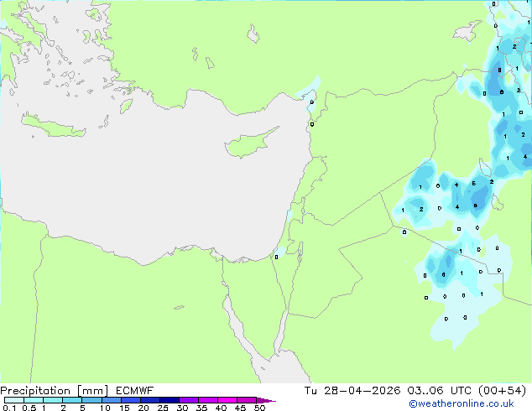
Task: Click the 0.5–1 mm legend color swatch
Action: [34, 400]
